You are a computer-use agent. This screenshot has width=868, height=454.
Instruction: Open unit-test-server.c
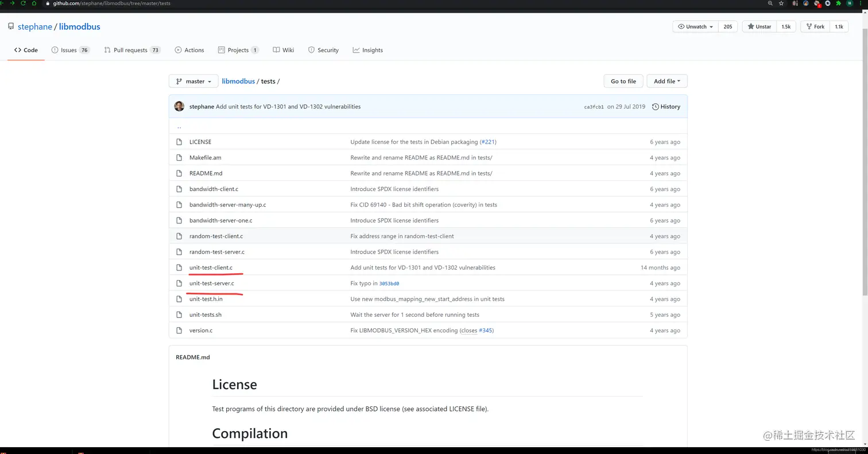212,284
